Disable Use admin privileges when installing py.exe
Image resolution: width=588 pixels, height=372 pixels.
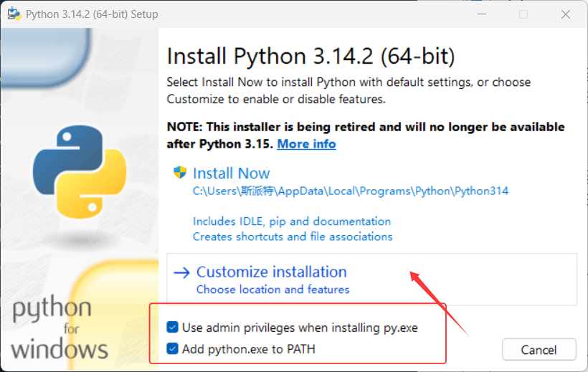[173, 328]
